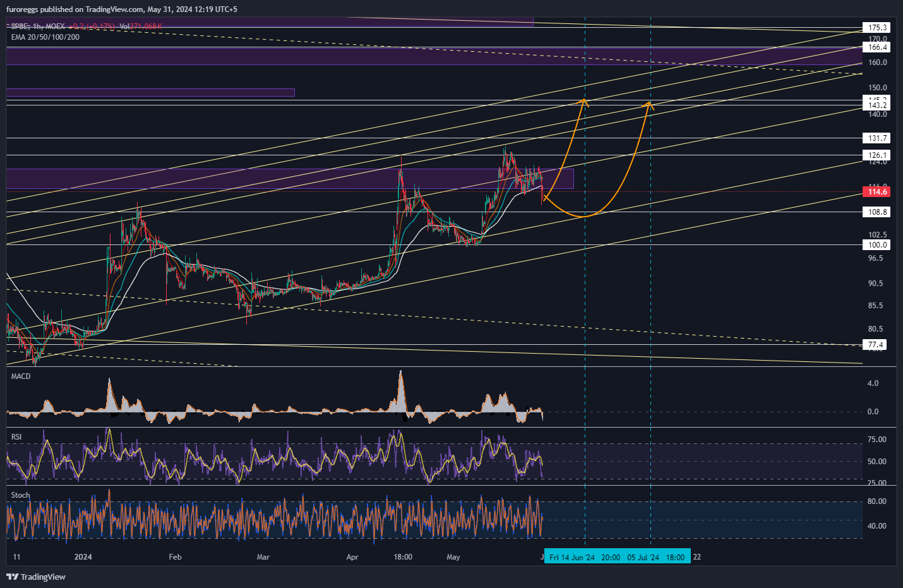The height and width of the screenshot is (588, 903).
Task: Click the Stoch 80.00 scale value
Action: tap(877, 501)
